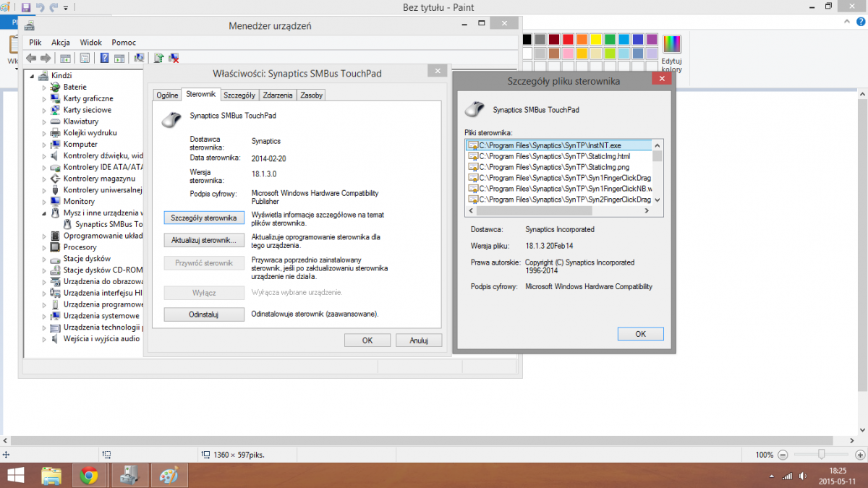Image resolution: width=868 pixels, height=488 pixels.
Task: Open the Akcja menu in Device Manager
Action: coord(61,43)
